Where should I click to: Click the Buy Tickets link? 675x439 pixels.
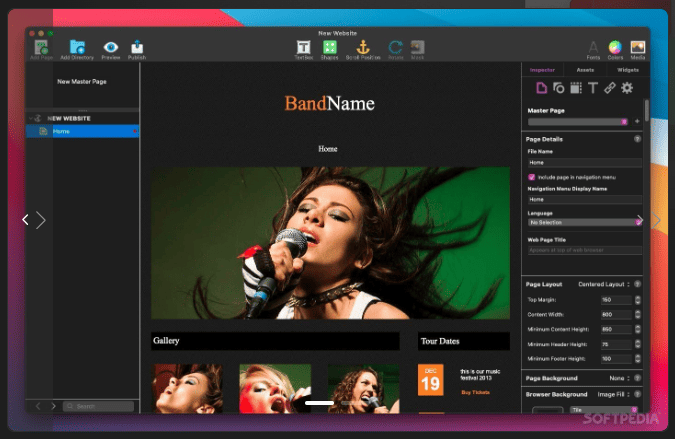475,392
